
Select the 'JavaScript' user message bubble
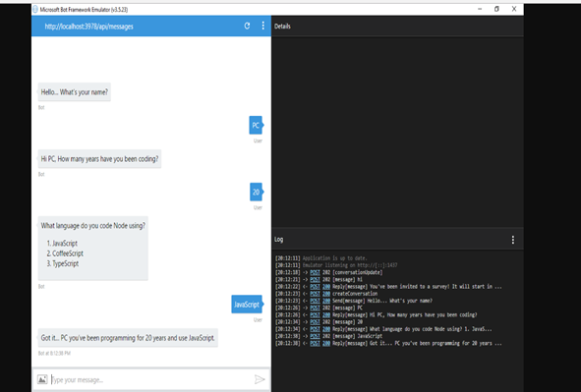point(247,305)
